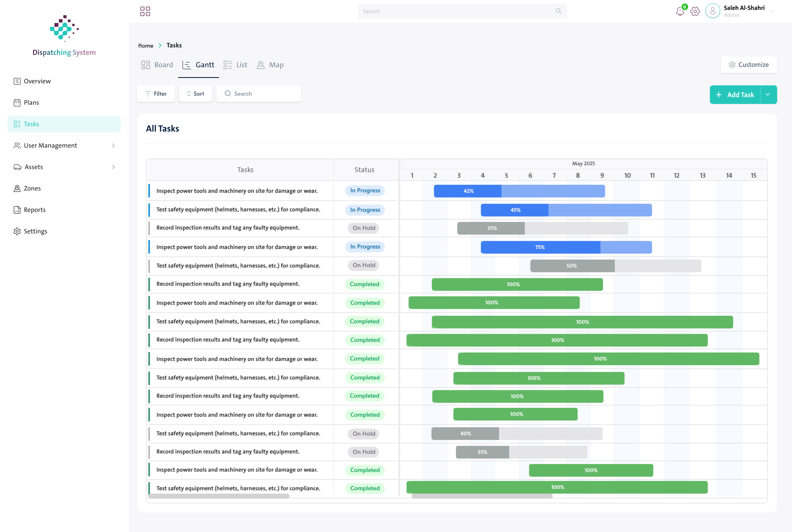This screenshot has width=792, height=532.
Task: Expand the Saleh Al-Shahri account menu
Action: tap(772, 11)
